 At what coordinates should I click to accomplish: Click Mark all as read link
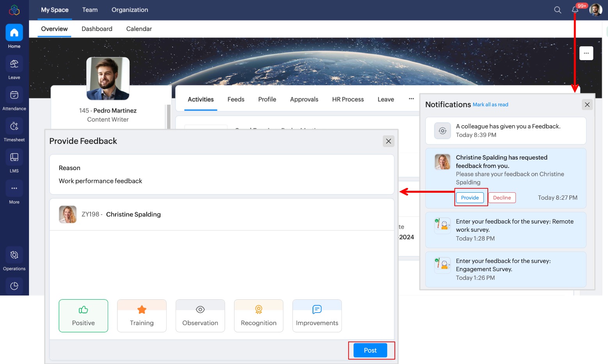(490, 105)
